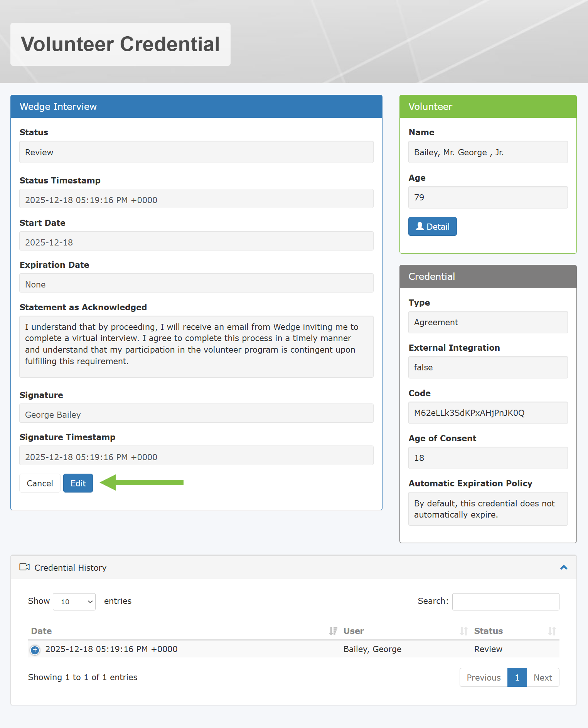Click the Start Date value 2025-12-18

(196, 241)
